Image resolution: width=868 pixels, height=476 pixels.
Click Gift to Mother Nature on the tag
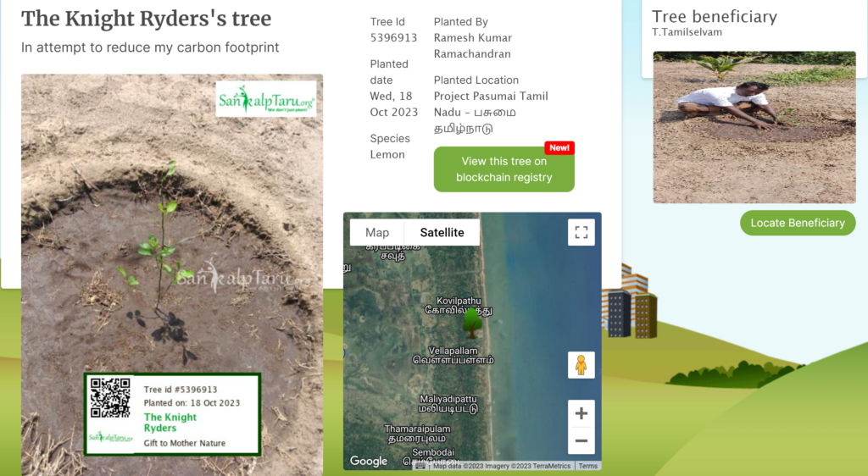(x=184, y=443)
